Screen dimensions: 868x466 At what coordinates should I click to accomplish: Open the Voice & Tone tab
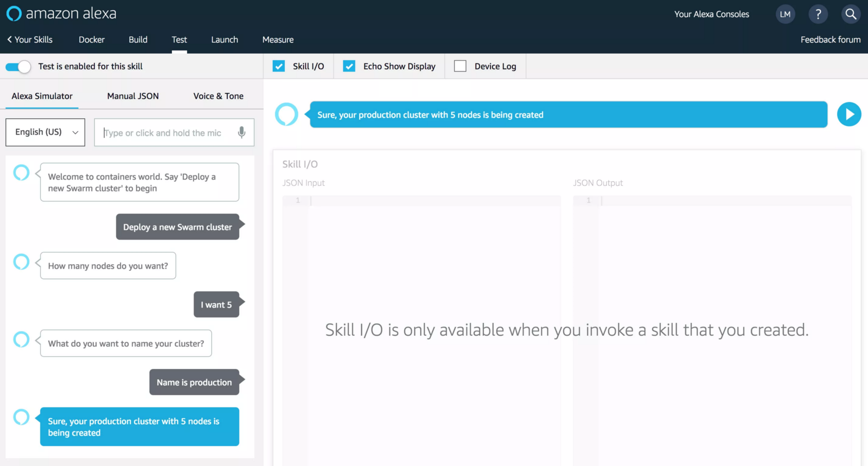coord(219,96)
